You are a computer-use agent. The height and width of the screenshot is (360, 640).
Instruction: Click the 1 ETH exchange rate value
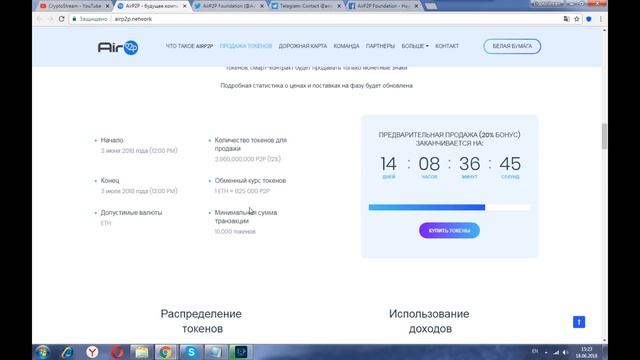coord(242,191)
